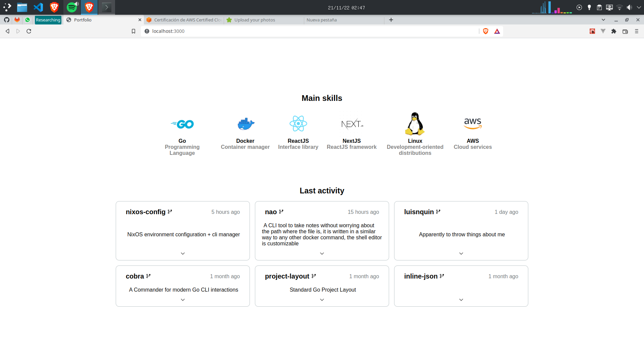Click the AWS logo
This screenshot has height=362, width=644.
click(473, 123)
